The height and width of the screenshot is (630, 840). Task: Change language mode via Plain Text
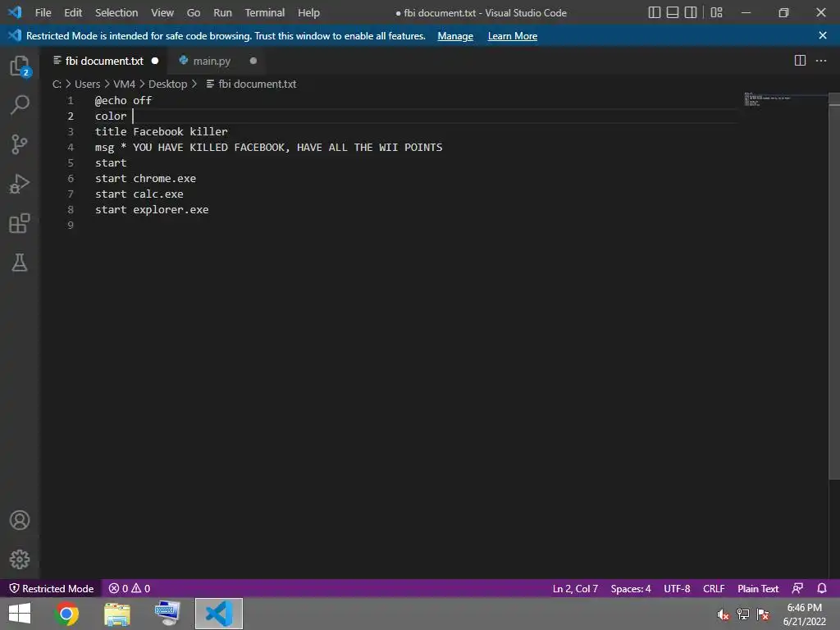tap(757, 588)
